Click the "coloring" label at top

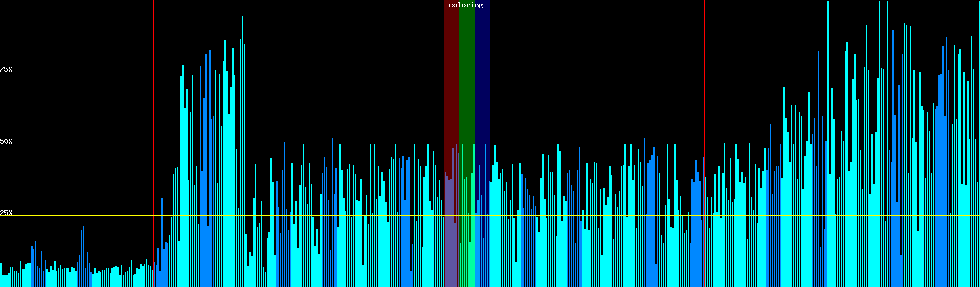[x=466, y=5]
